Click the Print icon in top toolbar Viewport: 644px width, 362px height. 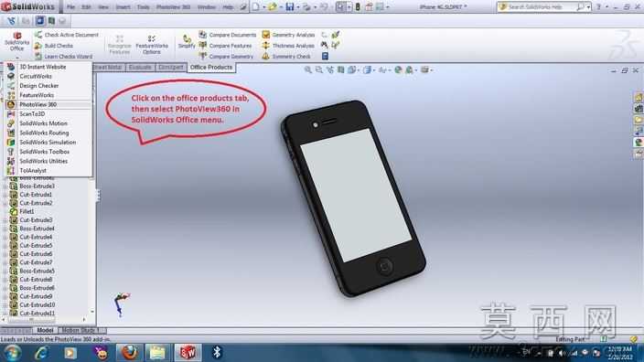[306, 7]
